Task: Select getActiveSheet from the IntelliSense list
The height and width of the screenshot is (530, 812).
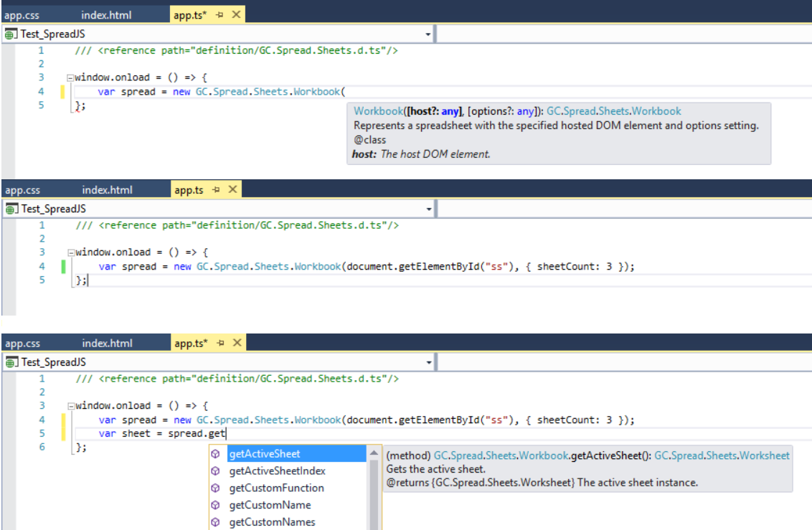Action: coord(264,454)
